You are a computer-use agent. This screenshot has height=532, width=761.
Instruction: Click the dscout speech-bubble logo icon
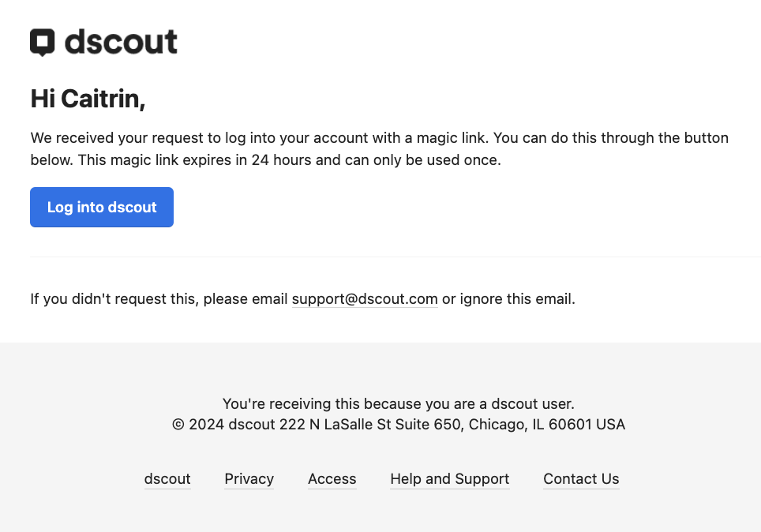(42, 43)
